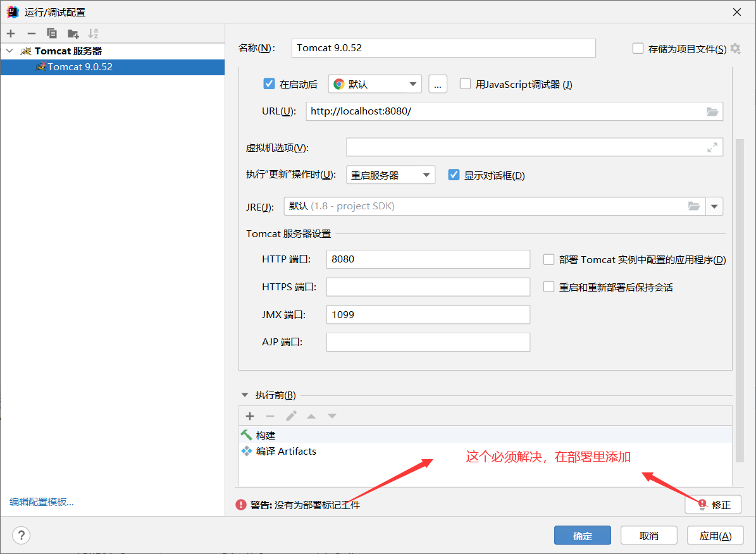Click the AJP 端口 field
The height and width of the screenshot is (554, 756).
click(428, 342)
